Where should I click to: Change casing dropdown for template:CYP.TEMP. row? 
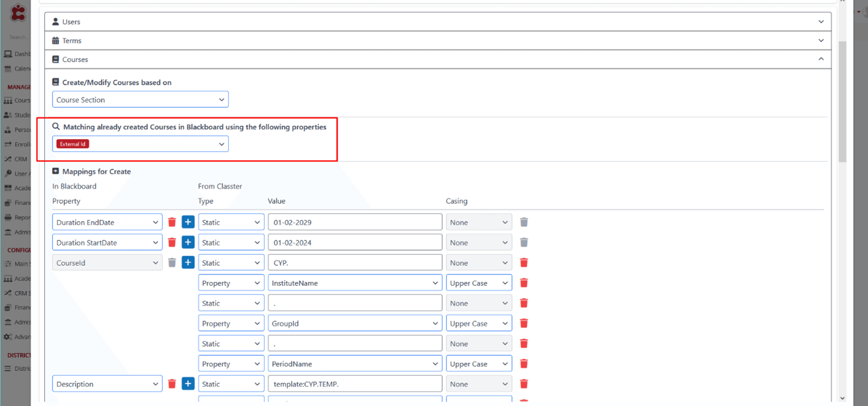point(479,384)
